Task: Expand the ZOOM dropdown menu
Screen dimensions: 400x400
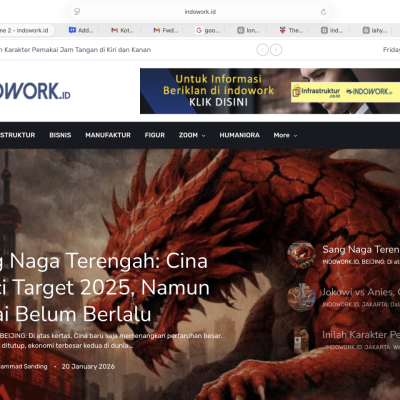Action: tap(192, 135)
